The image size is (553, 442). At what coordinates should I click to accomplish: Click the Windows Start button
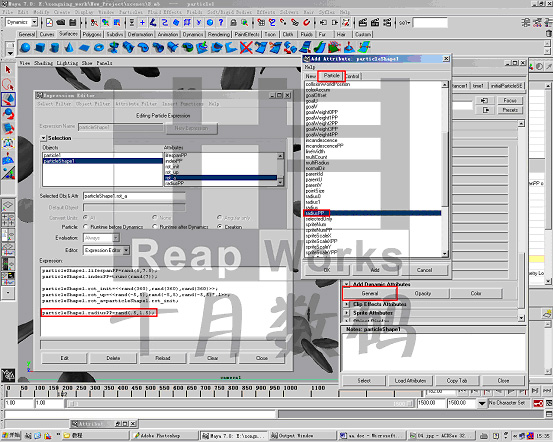coord(11,436)
